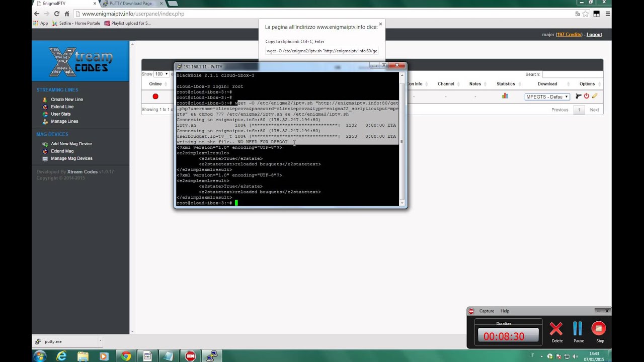Go to Previous page of table
The width and height of the screenshot is (644, 362).
(559, 110)
